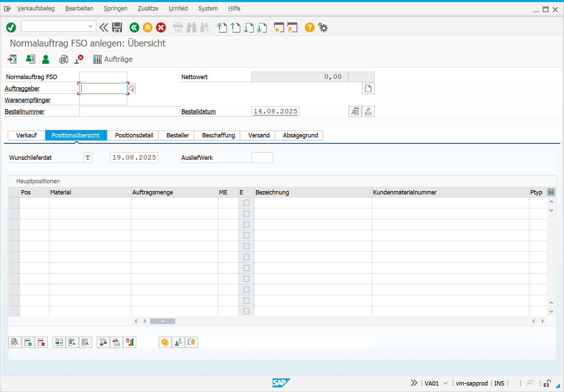Tick the first row E checkbox
564x392 pixels.
[246, 203]
